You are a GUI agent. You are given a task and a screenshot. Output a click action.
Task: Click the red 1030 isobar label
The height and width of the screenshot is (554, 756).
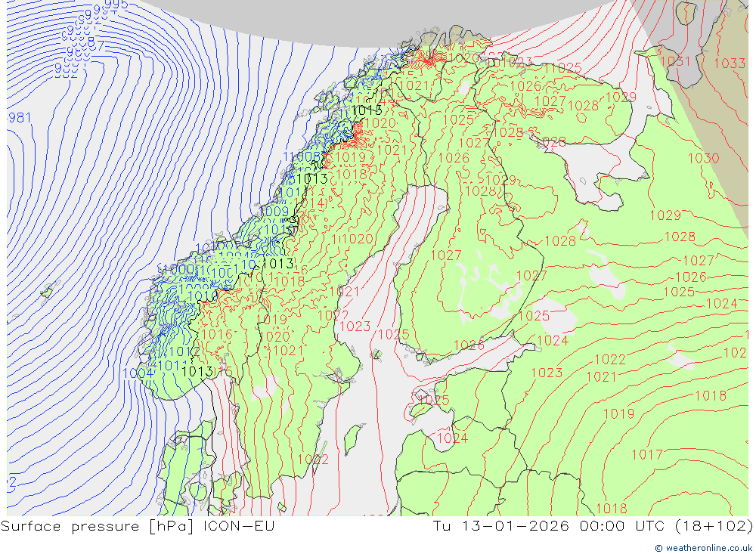(703, 158)
